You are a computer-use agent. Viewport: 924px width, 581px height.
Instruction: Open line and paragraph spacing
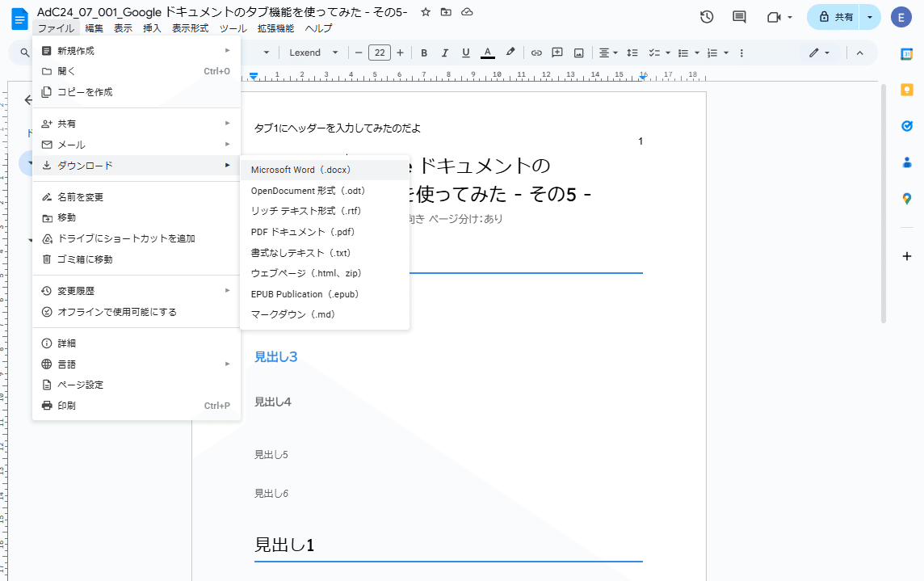click(x=632, y=53)
